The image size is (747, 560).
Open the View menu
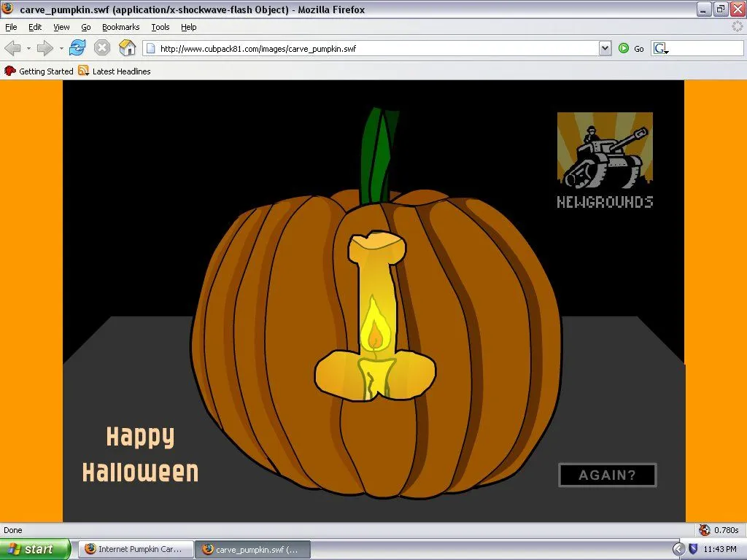click(x=61, y=27)
